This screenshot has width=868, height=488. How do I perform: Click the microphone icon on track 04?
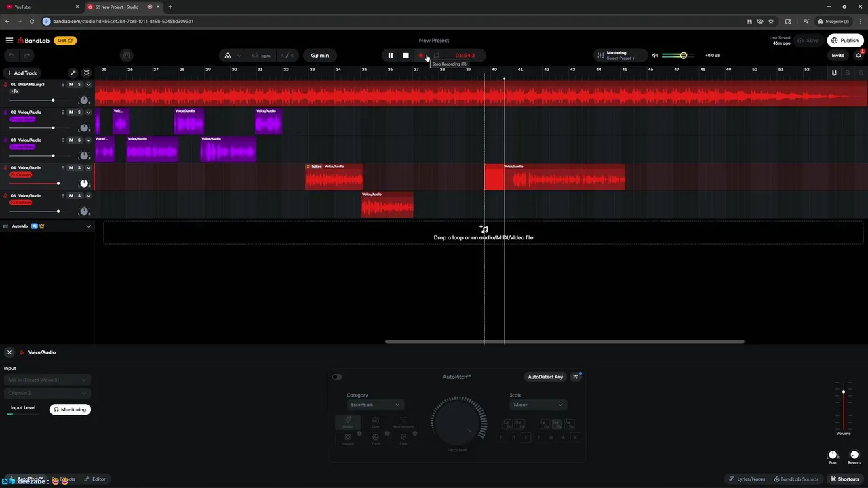pyautogui.click(x=5, y=168)
